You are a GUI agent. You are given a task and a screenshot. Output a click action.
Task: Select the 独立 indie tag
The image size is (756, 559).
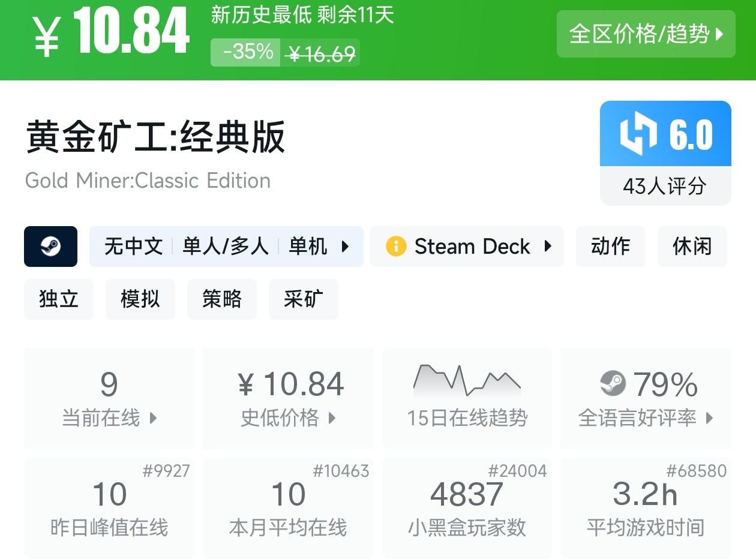59,299
